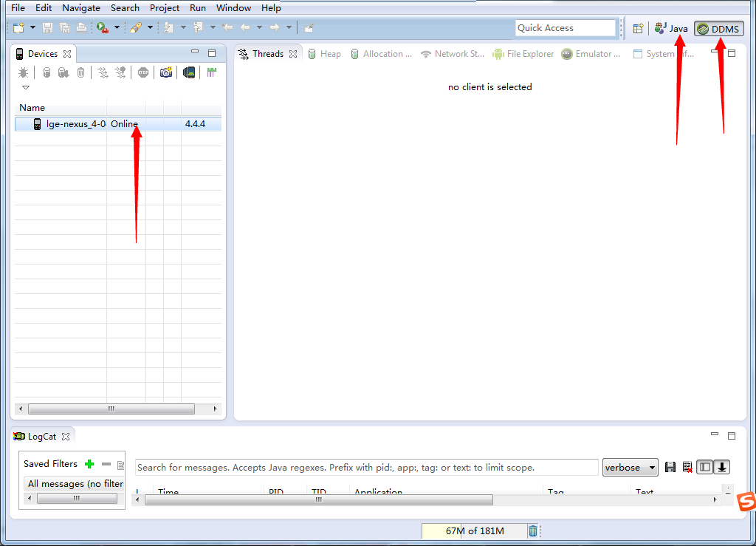The height and width of the screenshot is (546, 756).
Task: Open the verbose log level dropdown
Action: point(630,468)
